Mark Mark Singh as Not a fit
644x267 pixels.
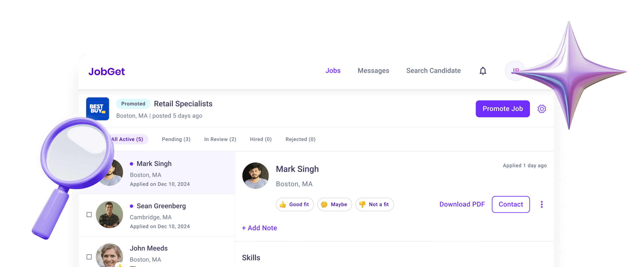(374, 204)
